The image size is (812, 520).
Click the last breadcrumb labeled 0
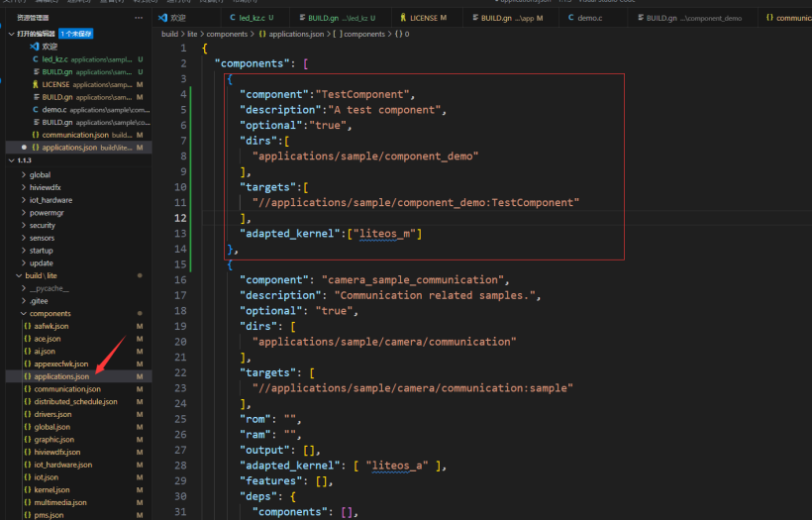point(402,34)
